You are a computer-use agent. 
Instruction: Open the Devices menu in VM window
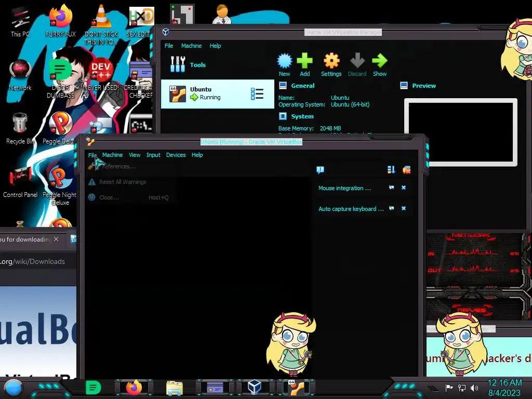176,155
